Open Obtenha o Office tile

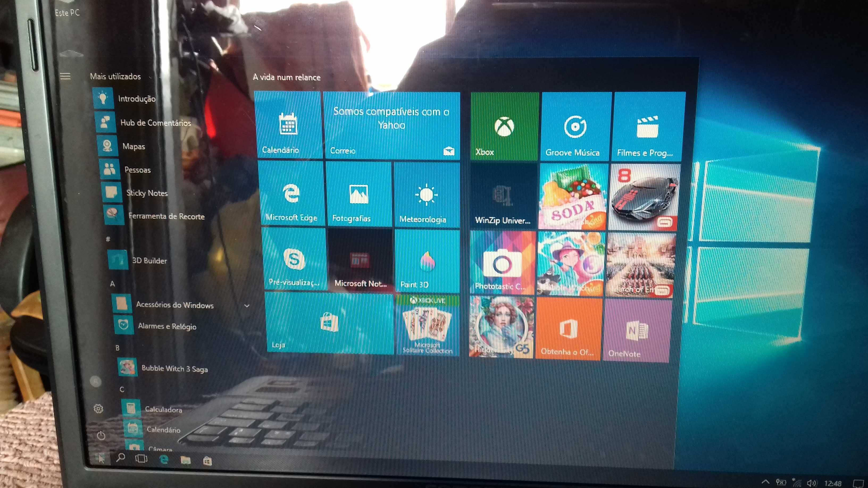569,328
